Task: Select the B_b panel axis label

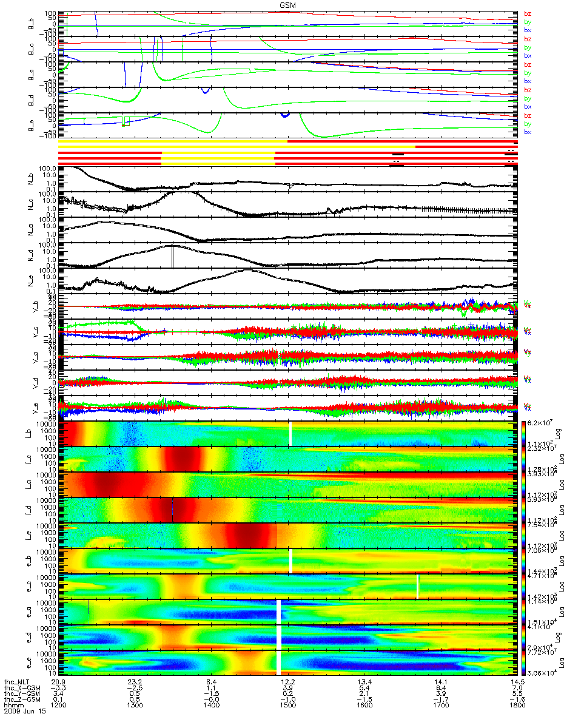Action: (30, 23)
